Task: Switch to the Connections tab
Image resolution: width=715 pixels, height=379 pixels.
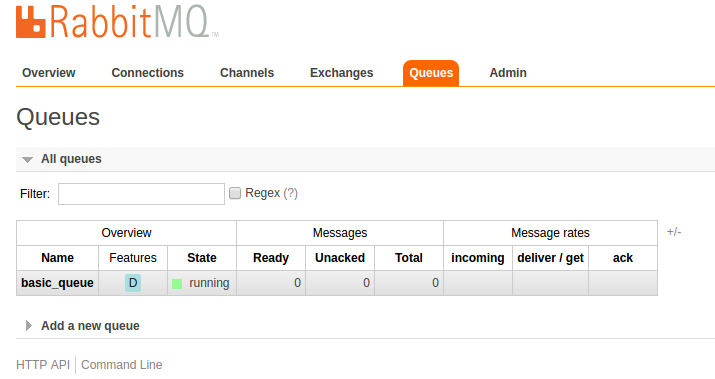Action: click(148, 73)
